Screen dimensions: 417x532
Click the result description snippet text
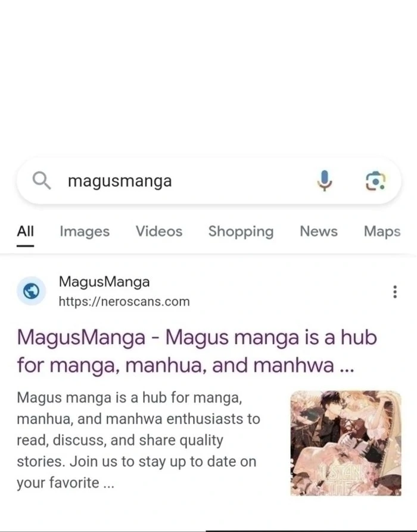point(138,440)
